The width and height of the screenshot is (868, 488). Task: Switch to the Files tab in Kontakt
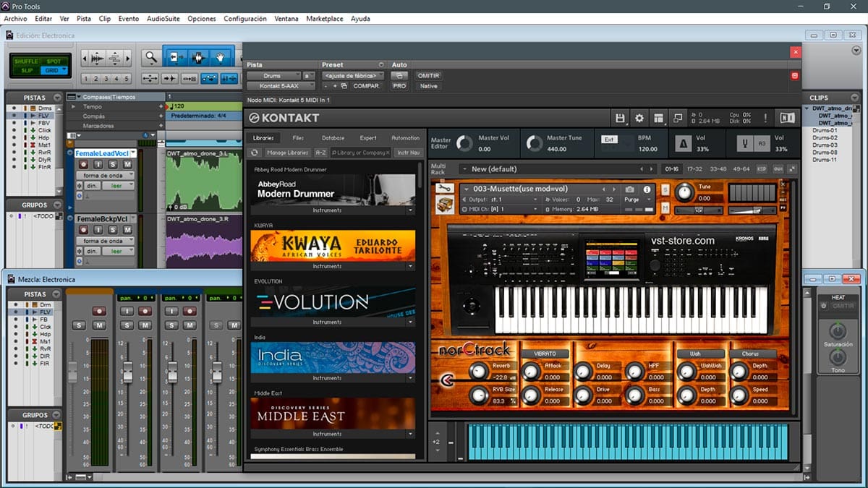[x=298, y=138]
